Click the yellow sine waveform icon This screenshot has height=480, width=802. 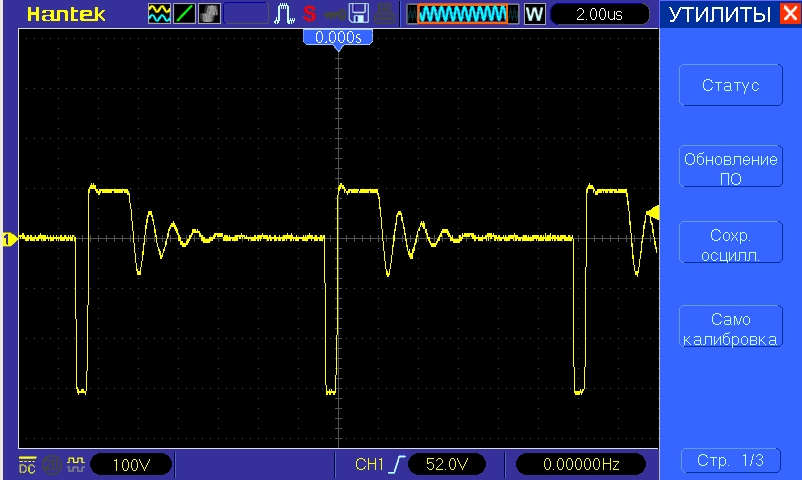(x=159, y=14)
